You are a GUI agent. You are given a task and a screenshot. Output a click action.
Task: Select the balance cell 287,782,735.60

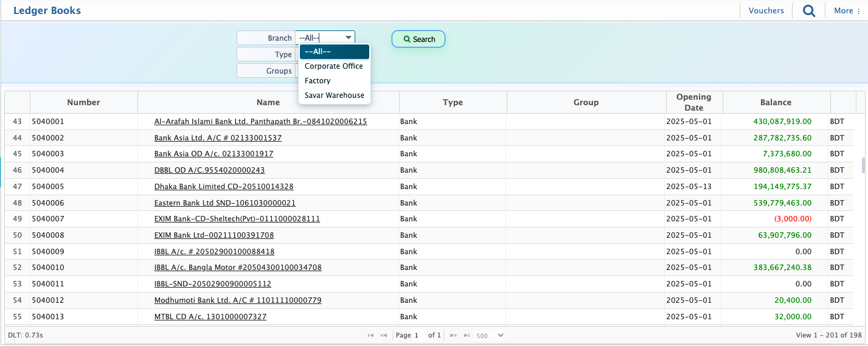click(776, 138)
